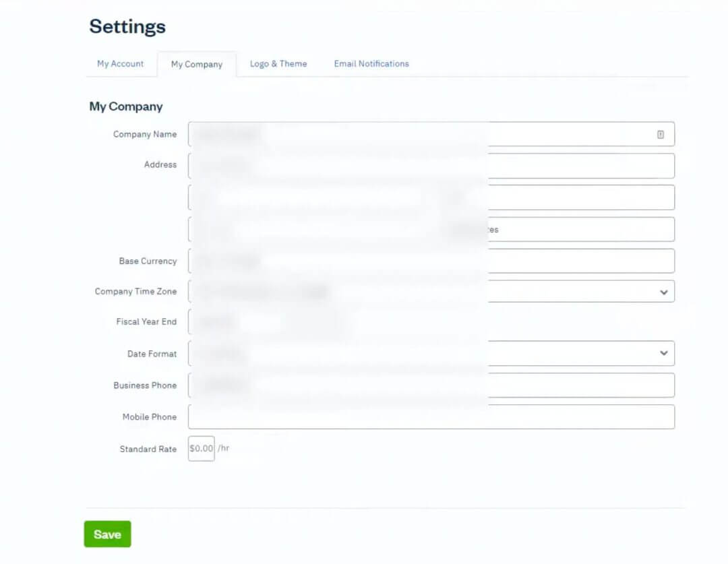Switch to the My Account tab
Screen dimensions: 728x564
pos(120,63)
